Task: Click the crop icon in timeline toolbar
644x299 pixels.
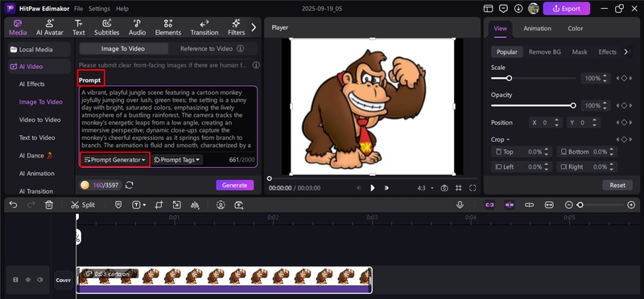Action: [x=159, y=205]
